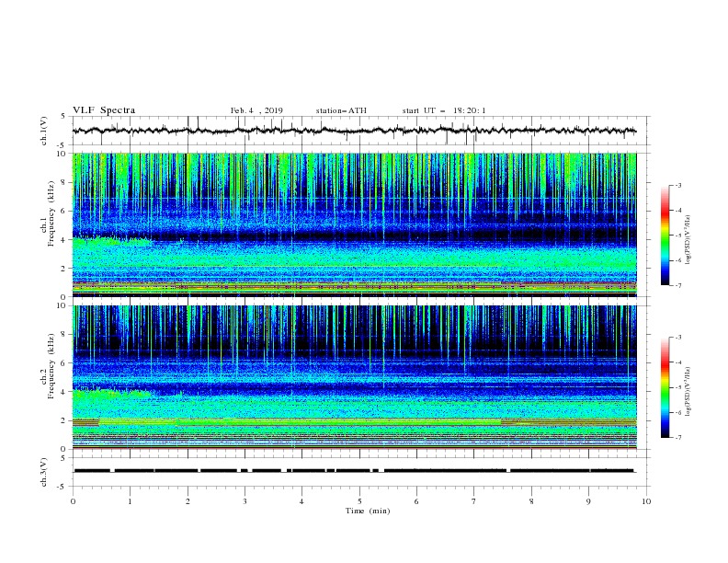Click the "-4" tick on the lower colorbar
The height and width of the screenshot is (563, 728).
coord(677,362)
